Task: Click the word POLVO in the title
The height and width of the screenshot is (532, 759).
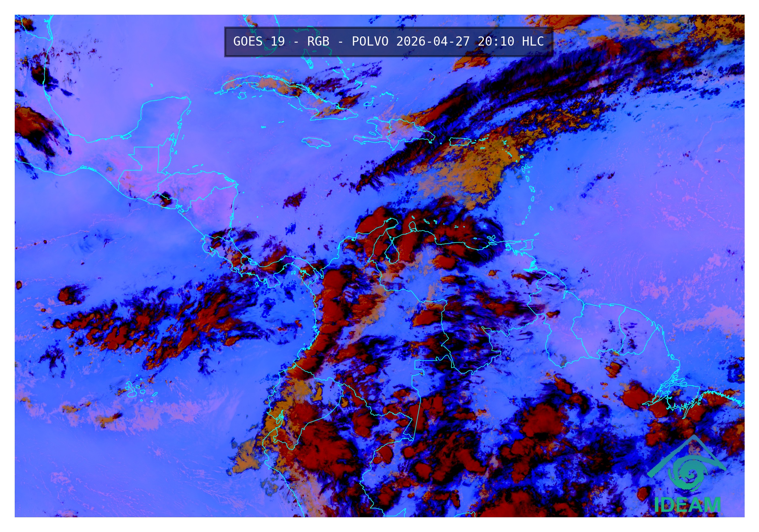Action: (x=370, y=42)
